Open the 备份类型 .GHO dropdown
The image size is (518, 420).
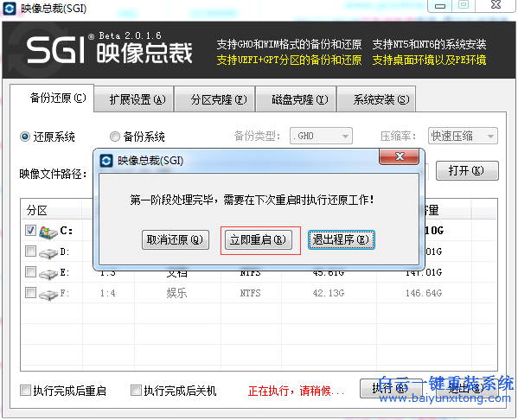tap(321, 136)
